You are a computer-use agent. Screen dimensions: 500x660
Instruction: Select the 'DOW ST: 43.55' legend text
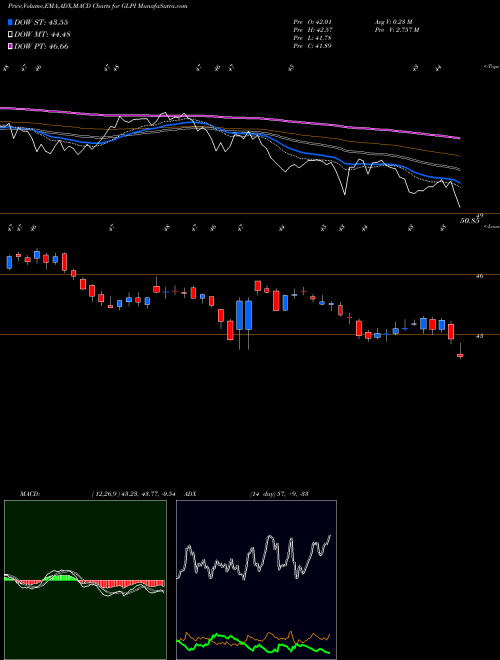point(41,22)
